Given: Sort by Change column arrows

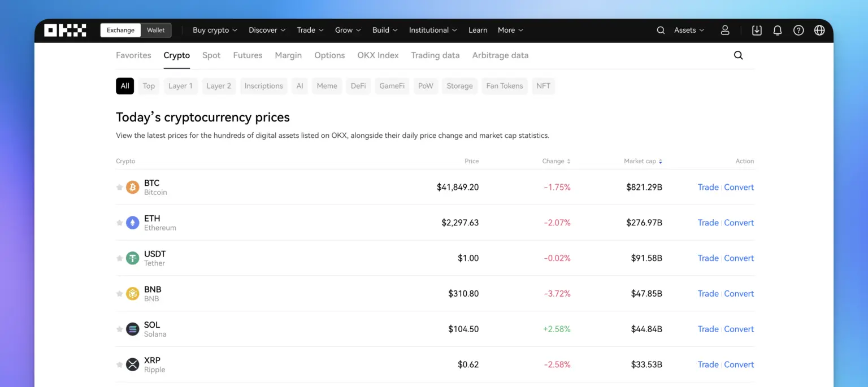Looking at the screenshot, I should pos(568,161).
